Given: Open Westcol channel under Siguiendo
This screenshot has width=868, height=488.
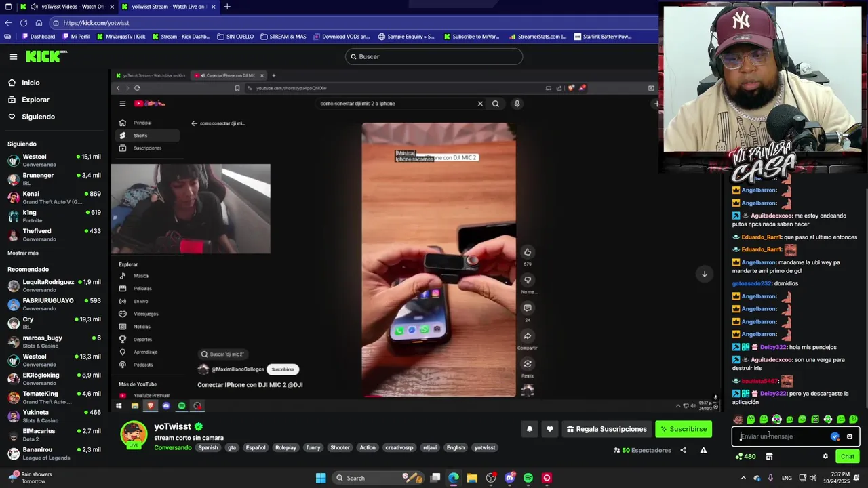Looking at the screenshot, I should point(54,161).
